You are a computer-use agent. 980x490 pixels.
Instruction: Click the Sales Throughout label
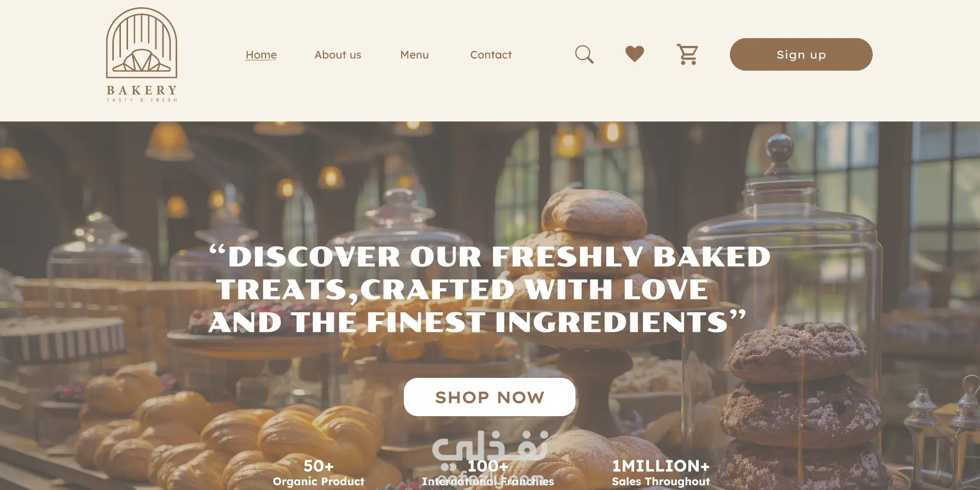point(660,482)
